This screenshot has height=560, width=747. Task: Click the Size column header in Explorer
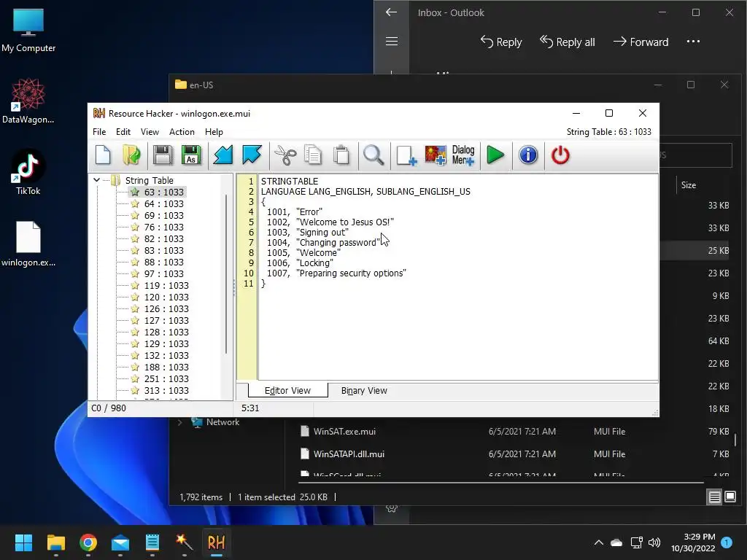pyautogui.click(x=689, y=185)
